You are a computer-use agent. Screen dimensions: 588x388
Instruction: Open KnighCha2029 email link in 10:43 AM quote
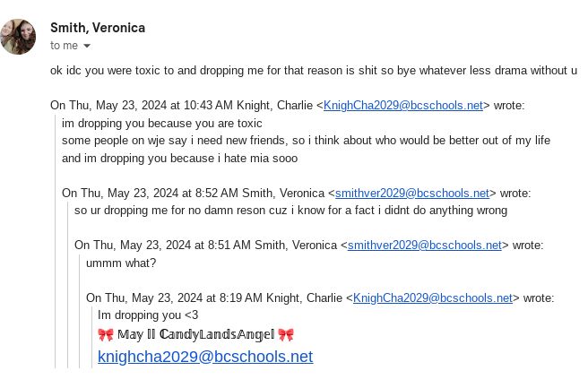click(402, 106)
